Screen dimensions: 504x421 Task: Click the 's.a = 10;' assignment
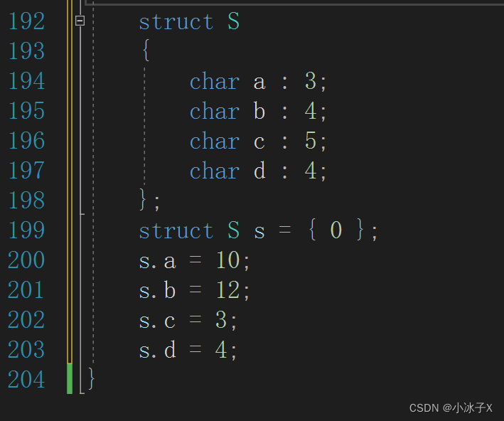[194, 260]
